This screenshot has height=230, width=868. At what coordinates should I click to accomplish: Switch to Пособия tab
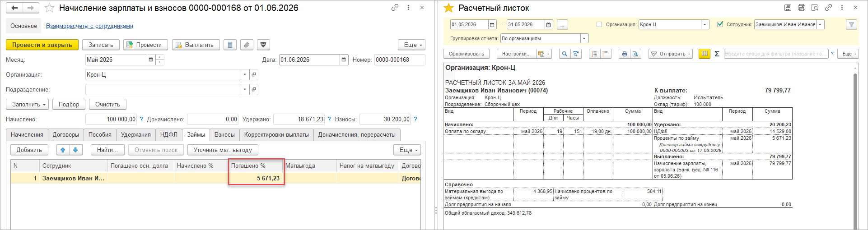[100, 134]
